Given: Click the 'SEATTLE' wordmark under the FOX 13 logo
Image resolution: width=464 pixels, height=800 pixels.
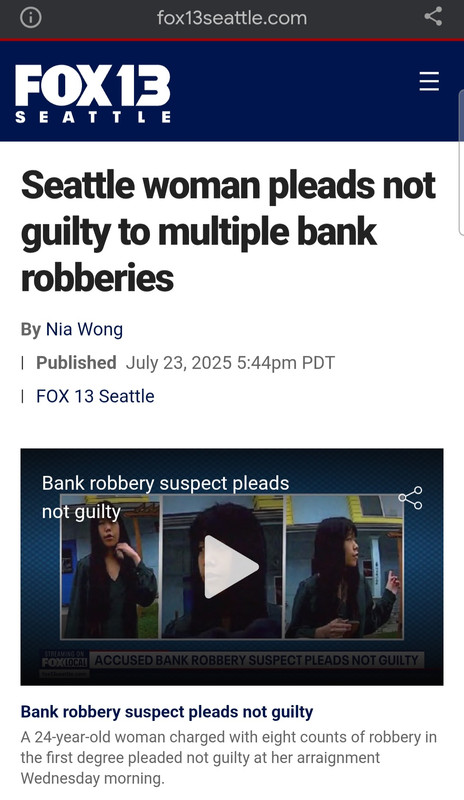Looking at the screenshot, I should [x=93, y=117].
